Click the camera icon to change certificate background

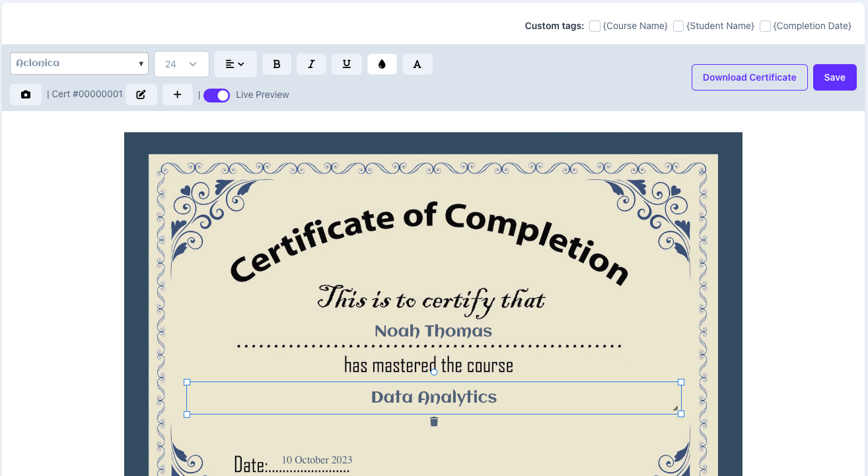pos(25,94)
